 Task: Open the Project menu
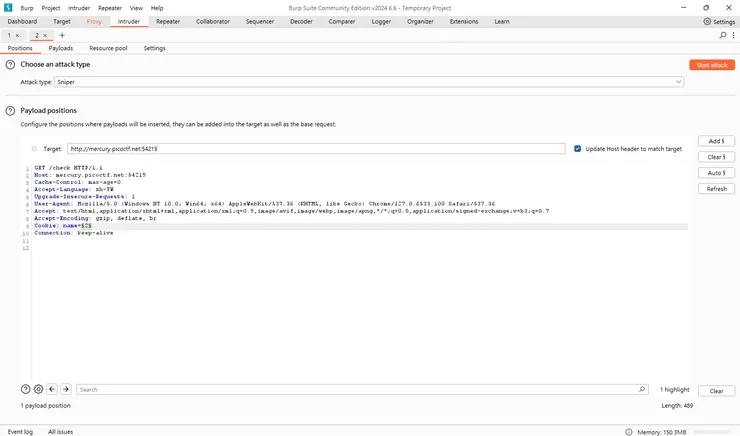pos(50,8)
